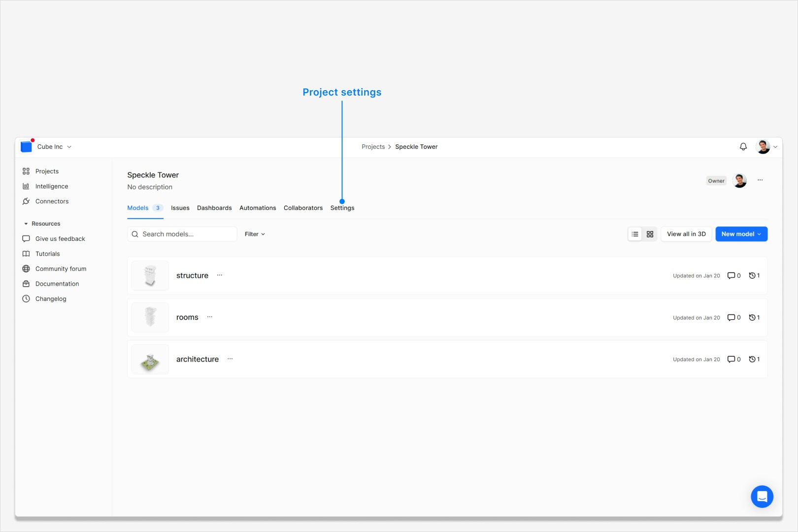Open the Filter dropdown
The image size is (798, 532).
254,234
